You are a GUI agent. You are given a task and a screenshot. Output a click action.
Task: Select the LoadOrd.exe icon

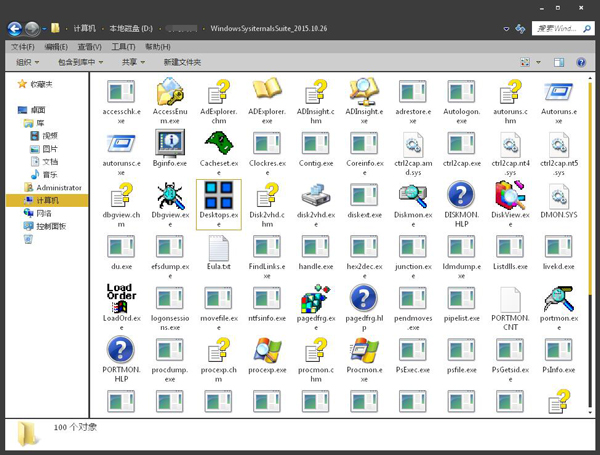[121, 298]
